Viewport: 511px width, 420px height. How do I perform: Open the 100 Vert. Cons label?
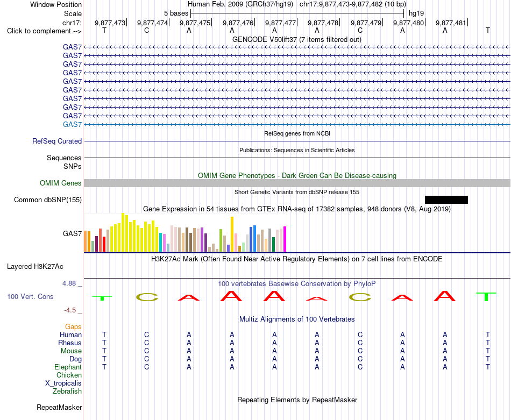(30, 296)
